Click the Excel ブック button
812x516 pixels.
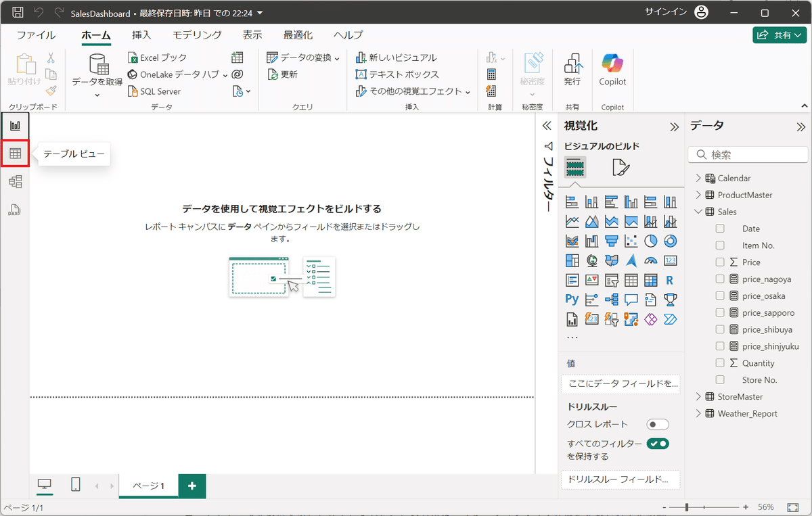[157, 57]
